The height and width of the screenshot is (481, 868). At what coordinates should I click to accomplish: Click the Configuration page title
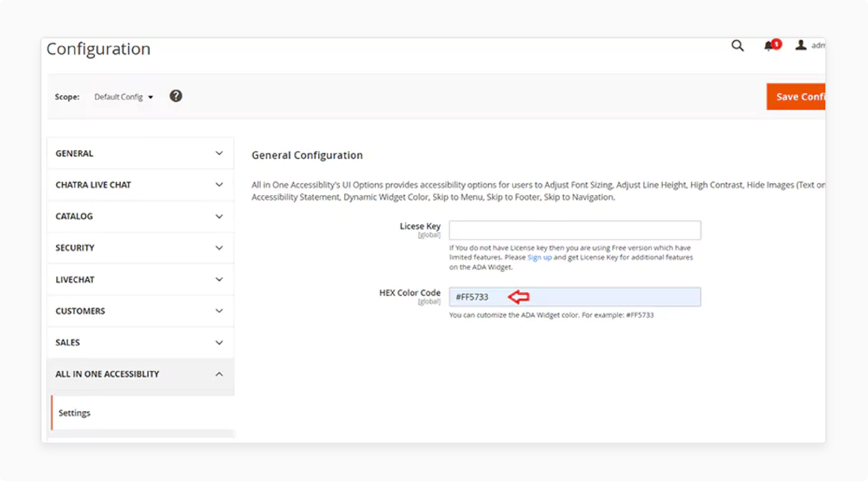pos(98,49)
